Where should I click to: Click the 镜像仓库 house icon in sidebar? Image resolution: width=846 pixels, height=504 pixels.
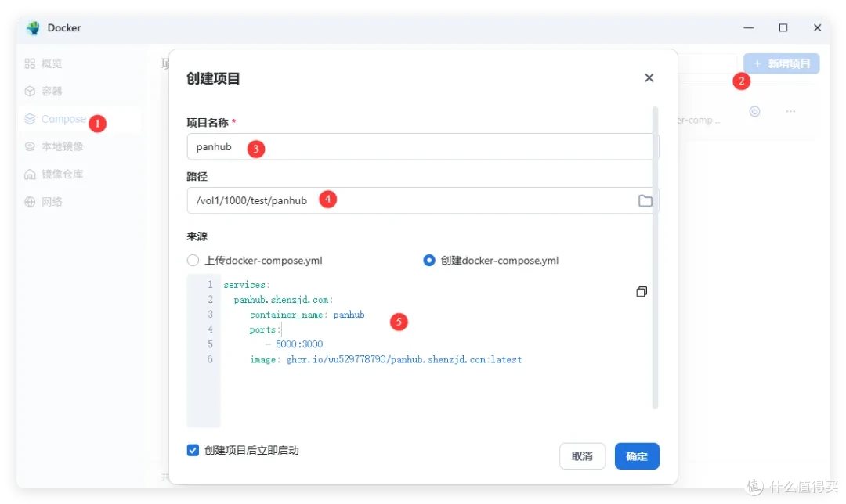tap(30, 174)
